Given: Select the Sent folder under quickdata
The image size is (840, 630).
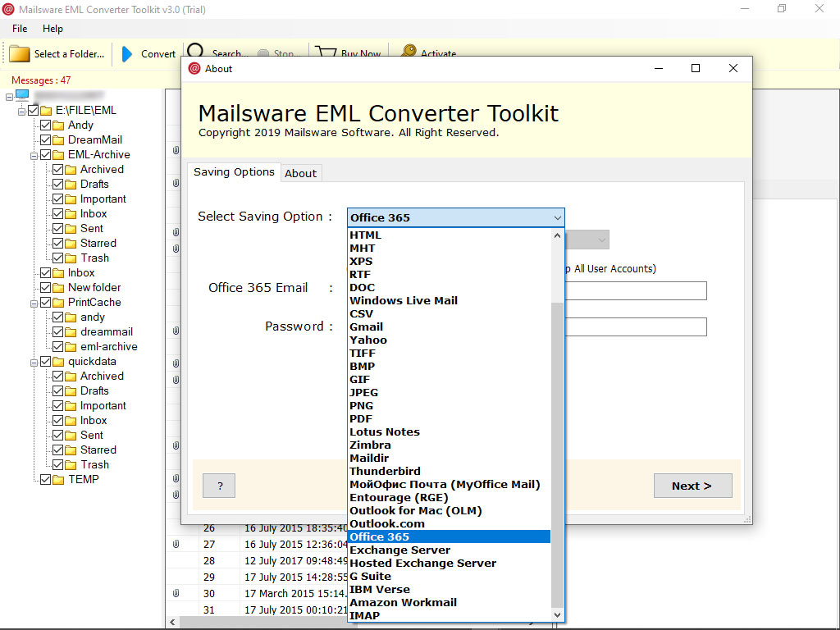Looking at the screenshot, I should coord(92,436).
